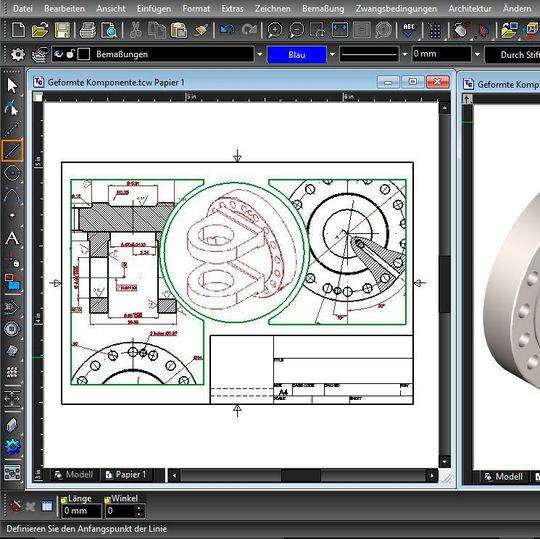
Task: Switch to the Papier 1 tab
Action: (126, 475)
